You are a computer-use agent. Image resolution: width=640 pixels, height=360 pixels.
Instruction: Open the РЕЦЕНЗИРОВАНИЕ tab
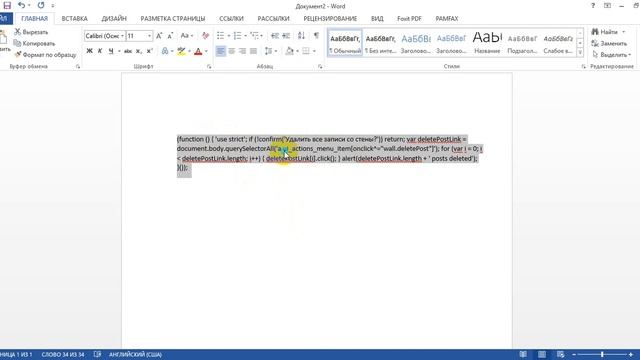point(330,19)
